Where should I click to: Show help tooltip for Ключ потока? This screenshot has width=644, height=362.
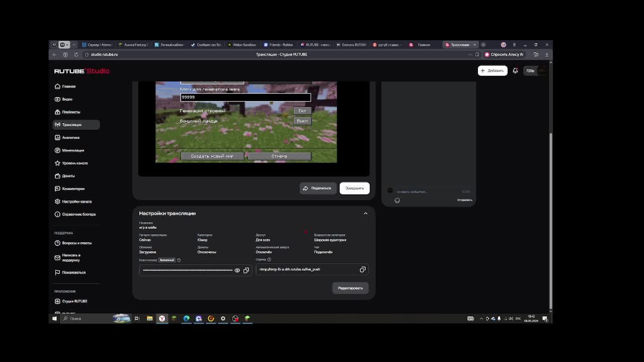click(x=179, y=260)
